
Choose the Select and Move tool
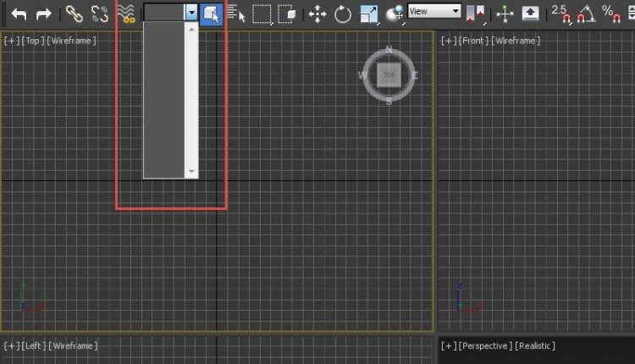click(x=317, y=14)
